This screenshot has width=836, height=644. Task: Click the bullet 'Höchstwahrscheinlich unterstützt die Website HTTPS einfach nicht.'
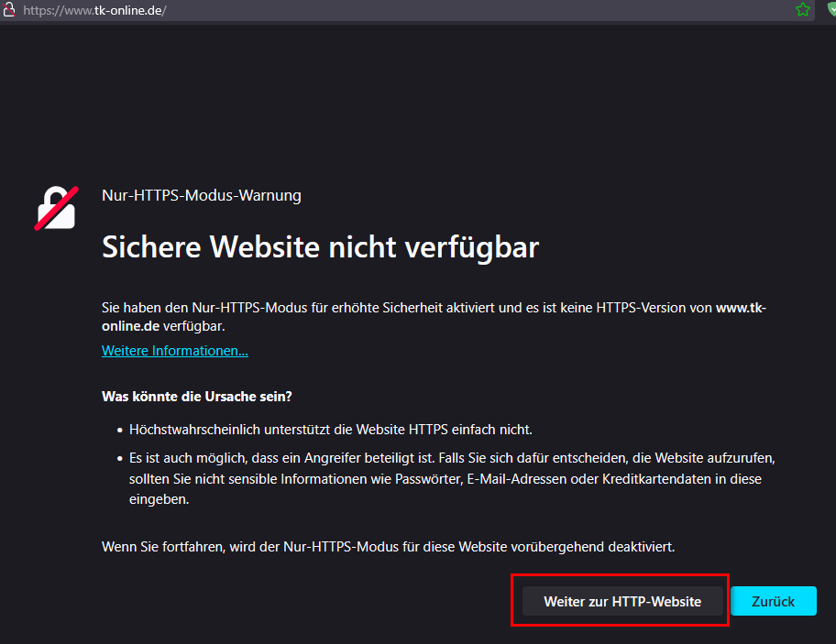coord(331,430)
